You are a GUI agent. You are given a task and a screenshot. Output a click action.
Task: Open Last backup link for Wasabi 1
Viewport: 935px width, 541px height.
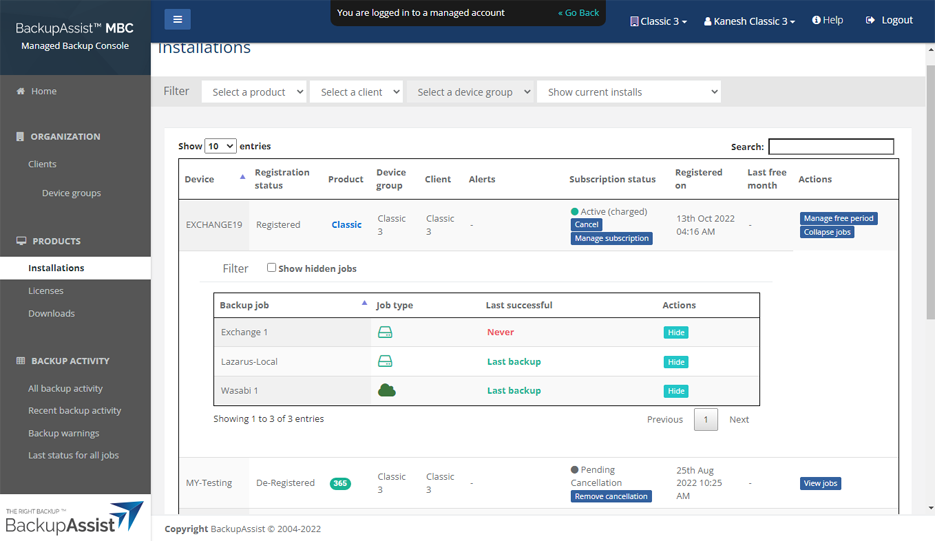coord(514,391)
